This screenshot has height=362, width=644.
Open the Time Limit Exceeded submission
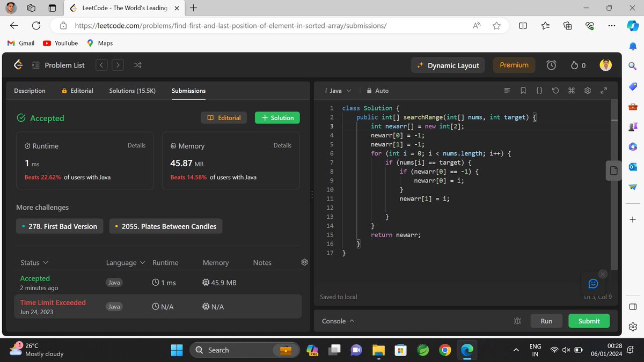coord(159,307)
